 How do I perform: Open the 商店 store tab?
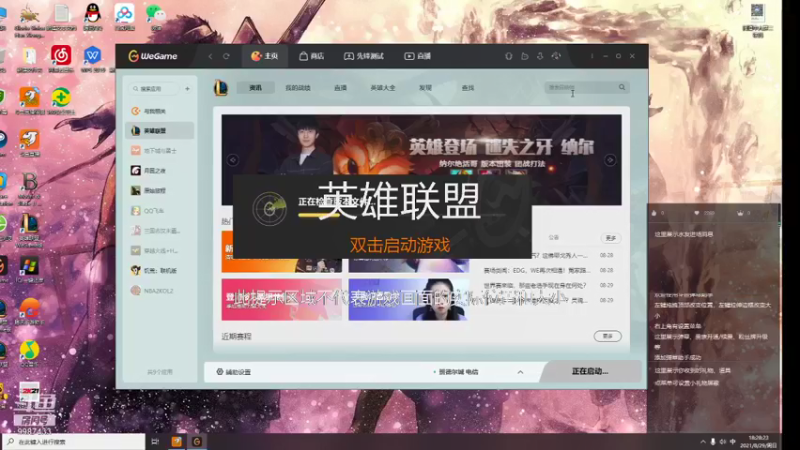[311, 56]
